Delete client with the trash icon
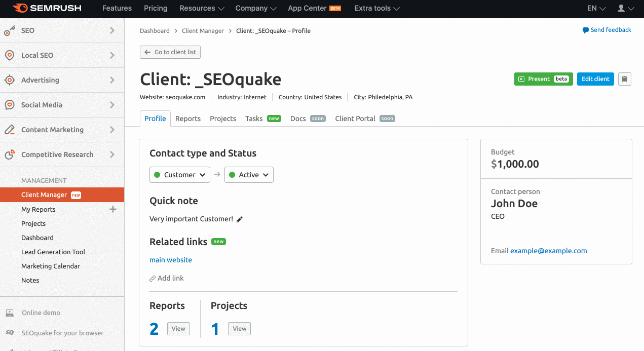 click(625, 79)
